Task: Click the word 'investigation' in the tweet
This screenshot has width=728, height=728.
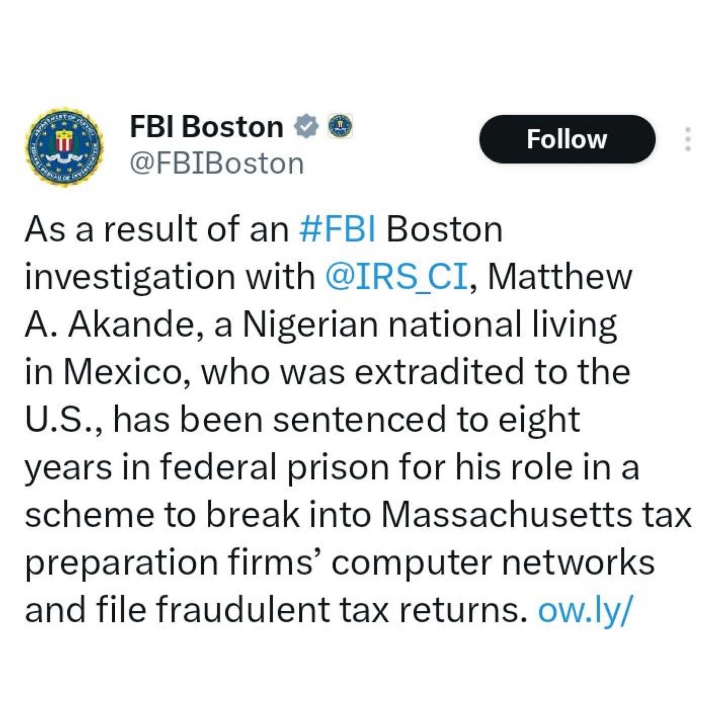Action: pos(129,277)
